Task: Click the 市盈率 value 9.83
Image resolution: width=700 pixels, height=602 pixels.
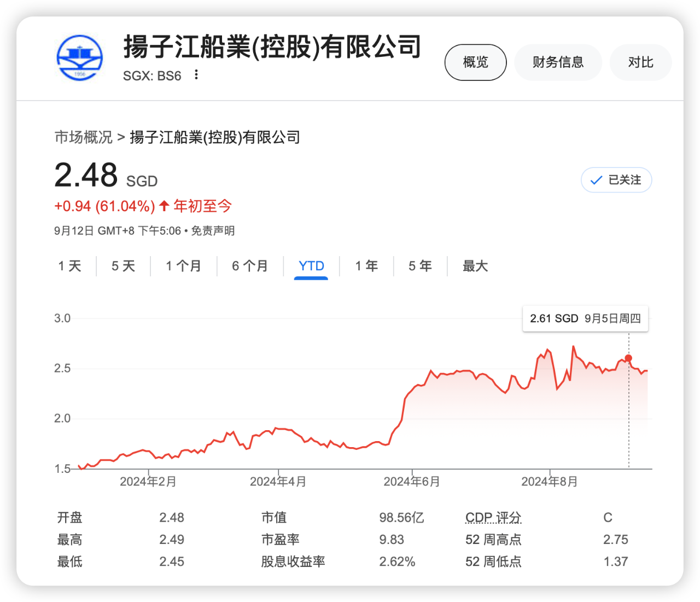Action: click(x=392, y=540)
